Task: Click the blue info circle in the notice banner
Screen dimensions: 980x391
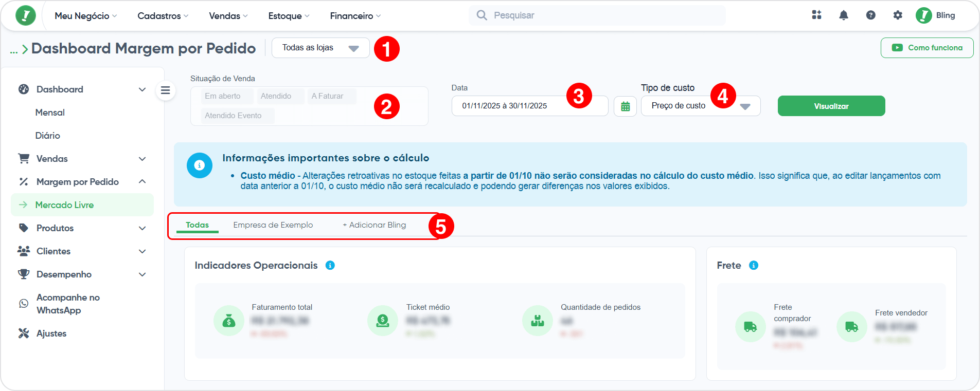Action: 200,165
